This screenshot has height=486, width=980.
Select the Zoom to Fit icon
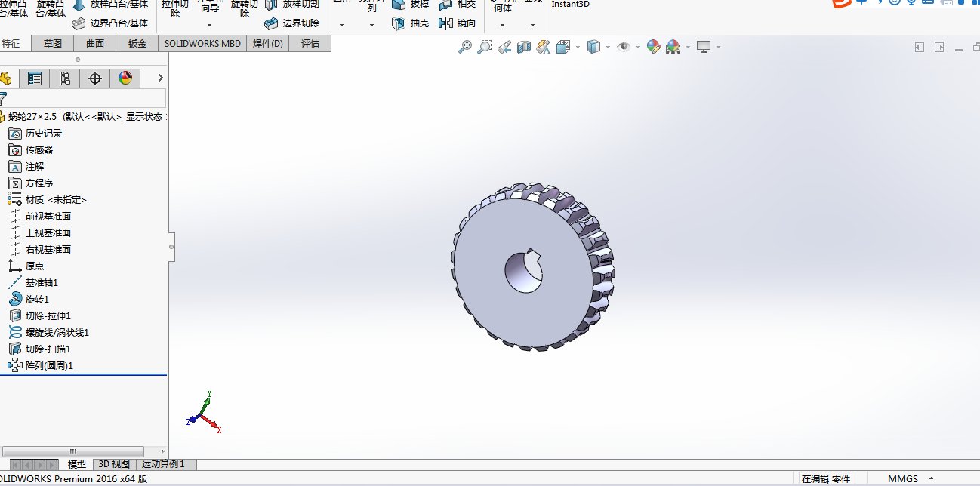[x=466, y=47]
